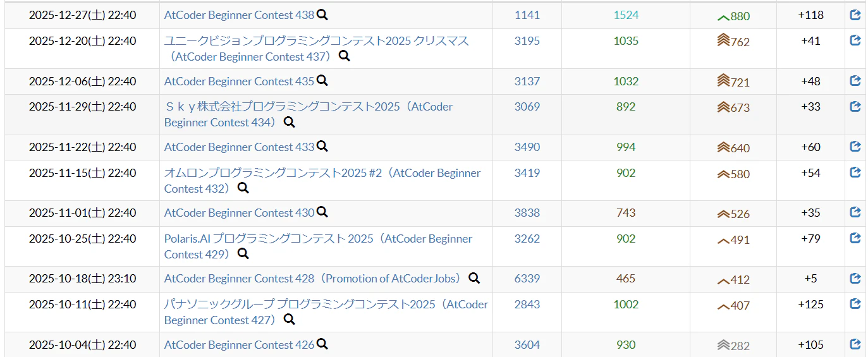Screen dimensions: 868x357
Task: Click the search icon after Beginner Contest 427
Action: coord(290,319)
